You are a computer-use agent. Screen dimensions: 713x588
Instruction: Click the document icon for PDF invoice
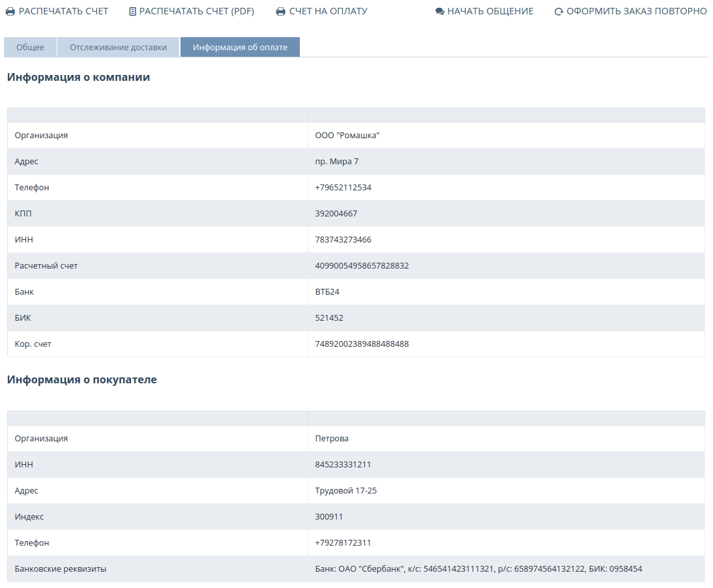[x=133, y=12]
